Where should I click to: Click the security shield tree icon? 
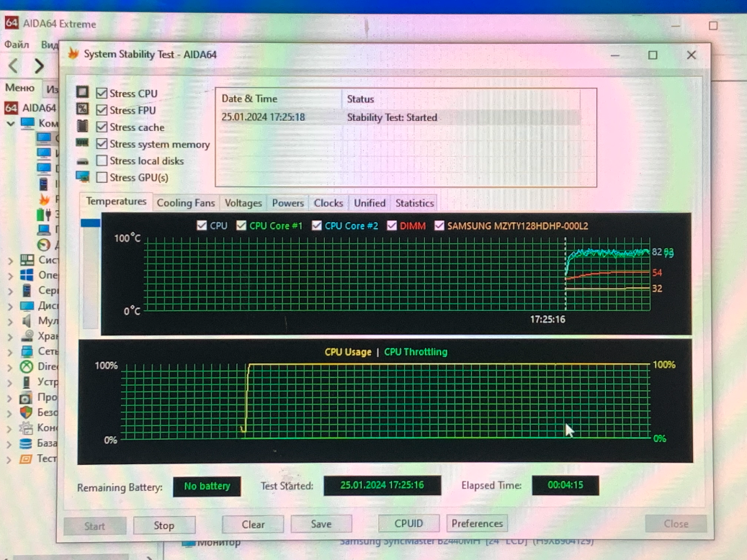26,412
